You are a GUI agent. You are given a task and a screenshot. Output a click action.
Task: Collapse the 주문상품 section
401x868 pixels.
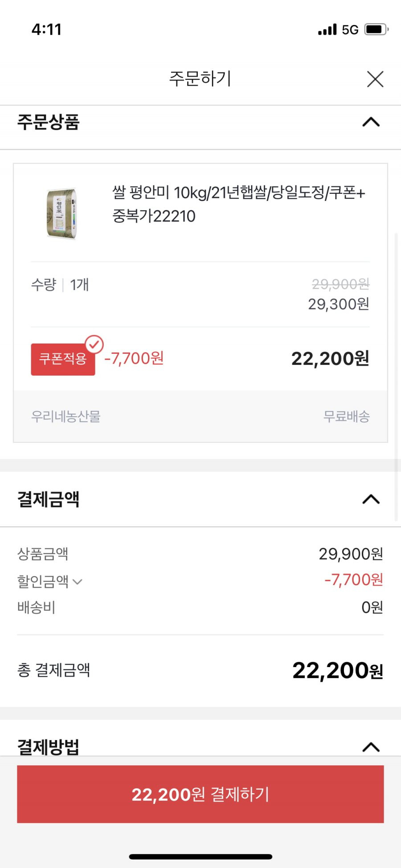pos(371,122)
